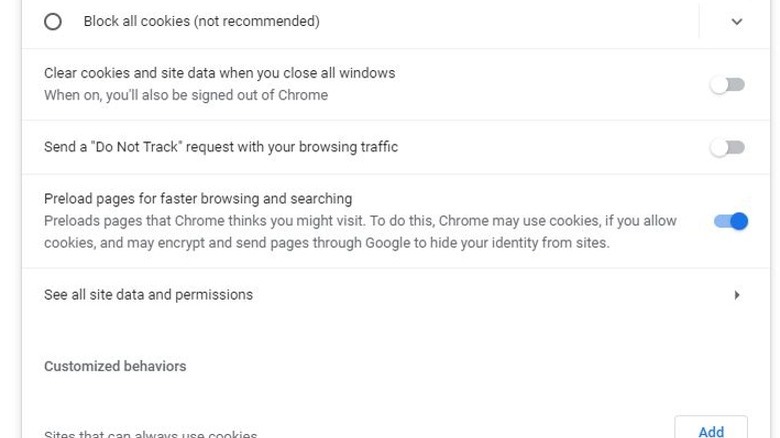The image size is (780, 438).
Task: Click the Customized behaviors heading
Action: click(115, 366)
